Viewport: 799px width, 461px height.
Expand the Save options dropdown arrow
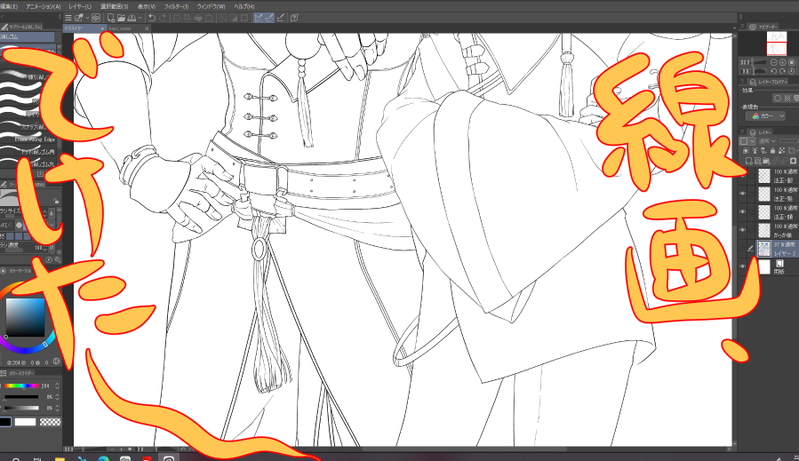[x=140, y=18]
